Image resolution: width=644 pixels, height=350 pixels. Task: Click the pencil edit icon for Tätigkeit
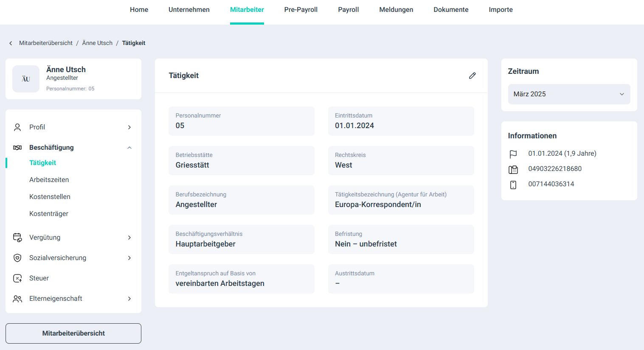click(472, 76)
